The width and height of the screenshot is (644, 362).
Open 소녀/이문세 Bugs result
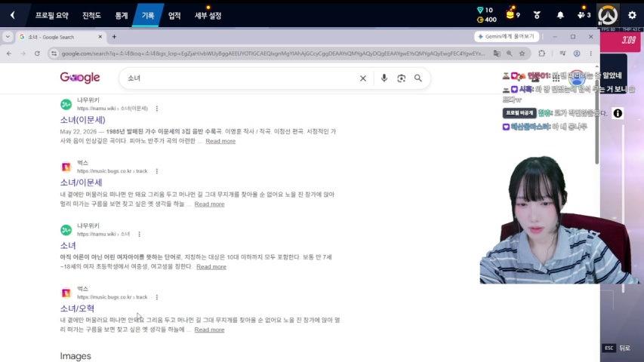[81, 183]
